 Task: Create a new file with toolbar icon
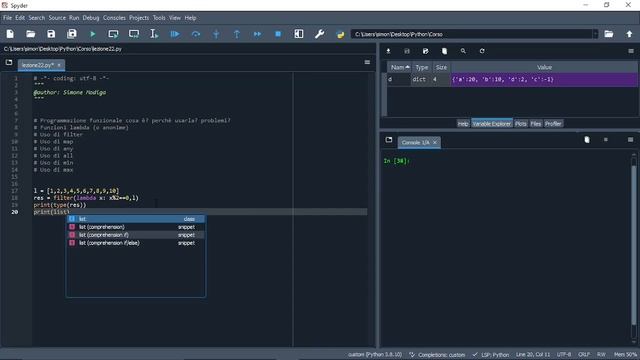(10, 34)
